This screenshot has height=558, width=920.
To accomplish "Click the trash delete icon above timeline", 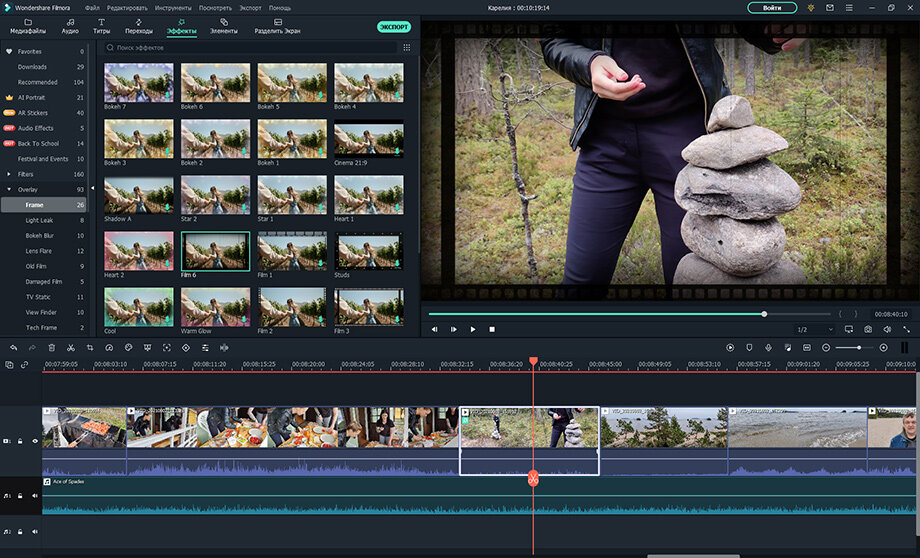I will point(52,348).
